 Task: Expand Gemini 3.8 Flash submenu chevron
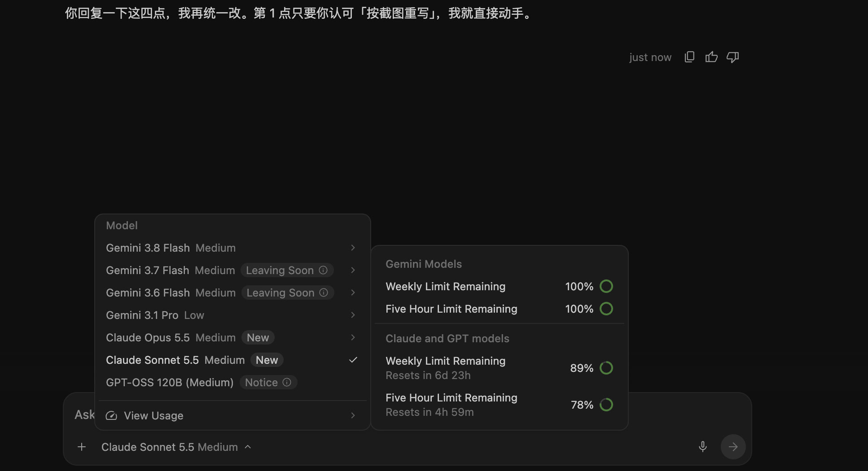click(x=353, y=248)
